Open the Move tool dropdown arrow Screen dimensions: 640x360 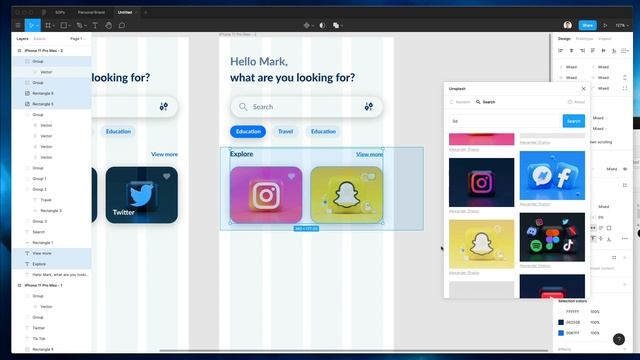37,26
